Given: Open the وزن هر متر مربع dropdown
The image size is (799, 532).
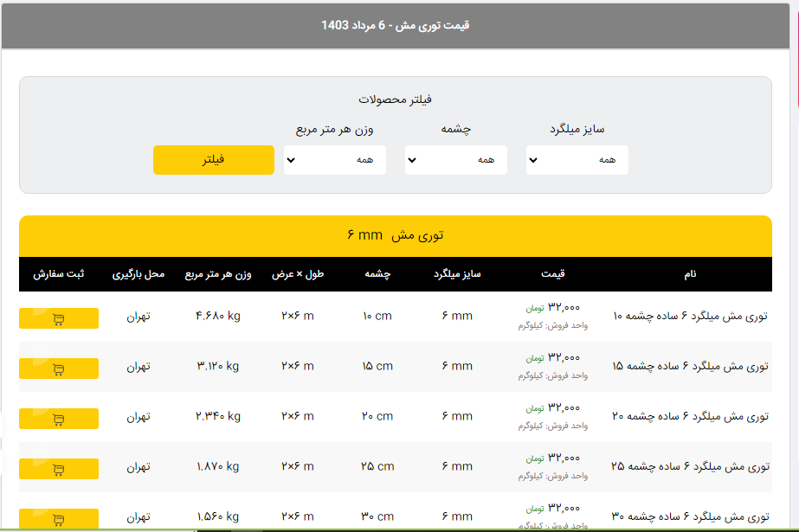Looking at the screenshot, I should tap(334, 160).
